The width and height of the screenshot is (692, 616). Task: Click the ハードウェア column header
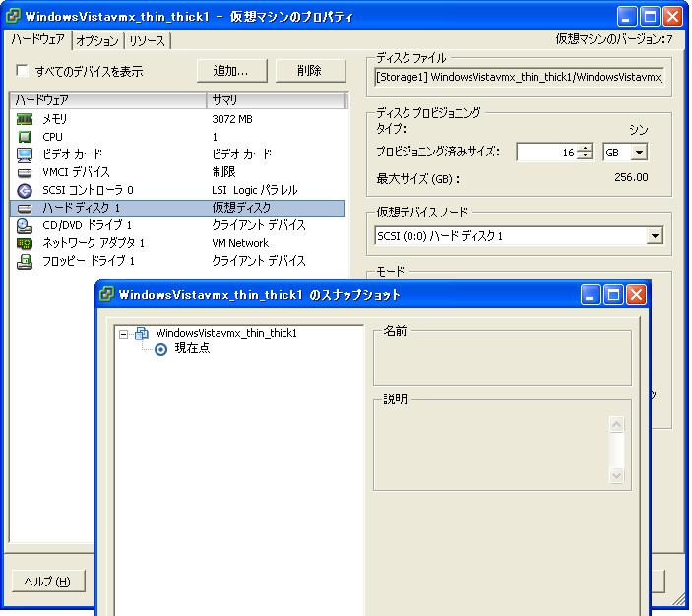click(x=108, y=100)
